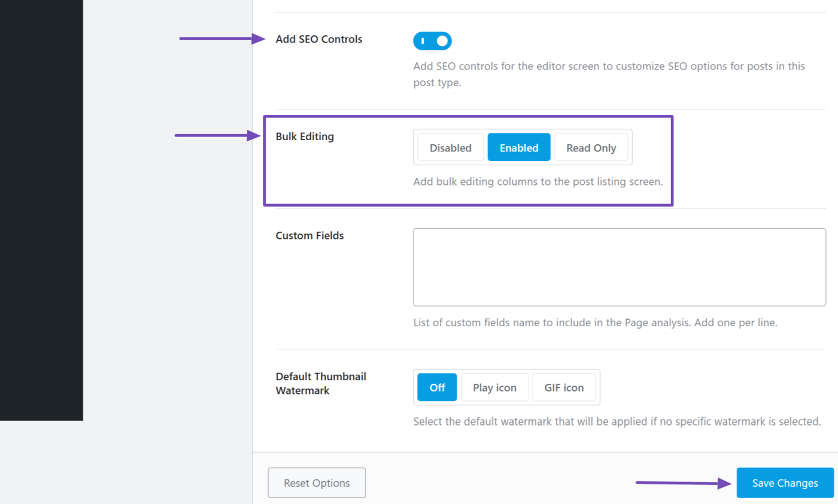Click the dark sidebar panel on the left
The width and height of the screenshot is (838, 504).
pos(42,210)
